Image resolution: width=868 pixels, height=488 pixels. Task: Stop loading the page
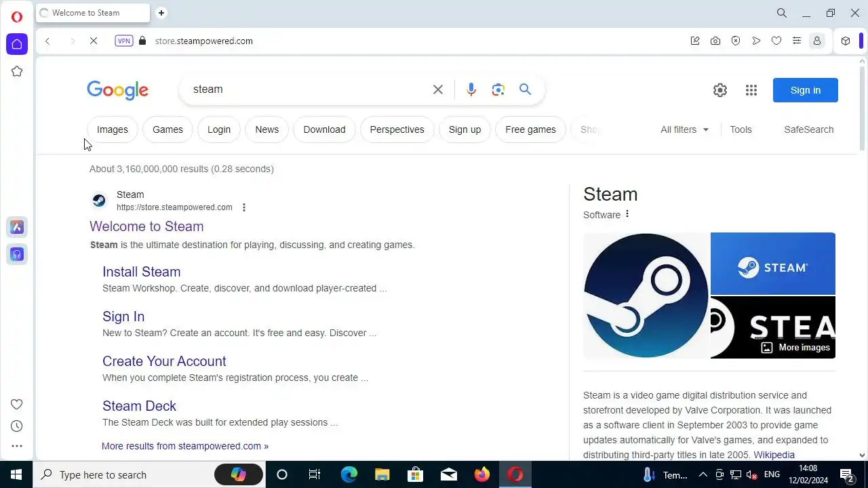pyautogui.click(x=94, y=41)
